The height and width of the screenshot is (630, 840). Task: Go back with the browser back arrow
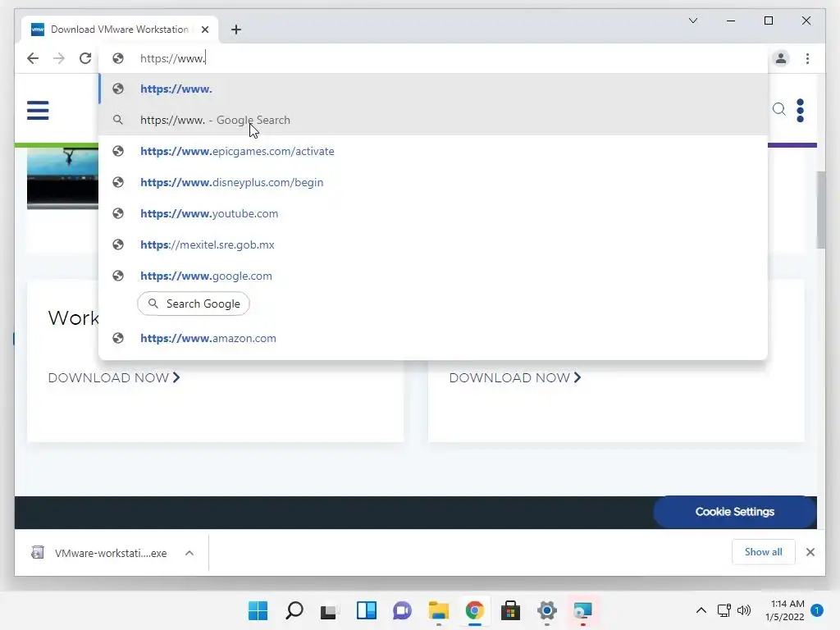click(33, 58)
